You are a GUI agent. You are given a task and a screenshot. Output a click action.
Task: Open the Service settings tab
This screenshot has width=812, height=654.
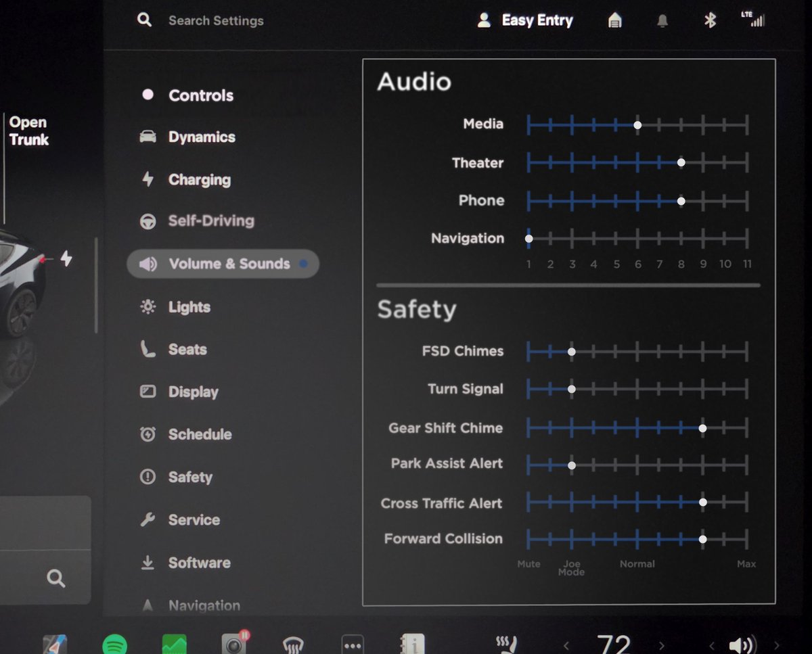click(180, 519)
